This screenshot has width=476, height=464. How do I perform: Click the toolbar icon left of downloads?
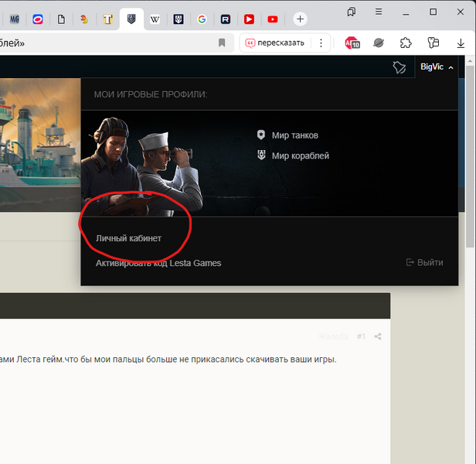pos(433,43)
